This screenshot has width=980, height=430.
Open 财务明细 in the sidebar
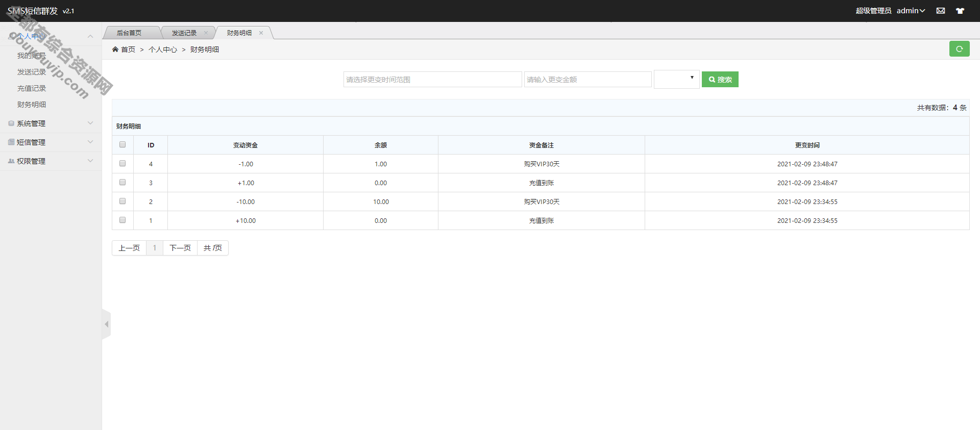point(32,105)
